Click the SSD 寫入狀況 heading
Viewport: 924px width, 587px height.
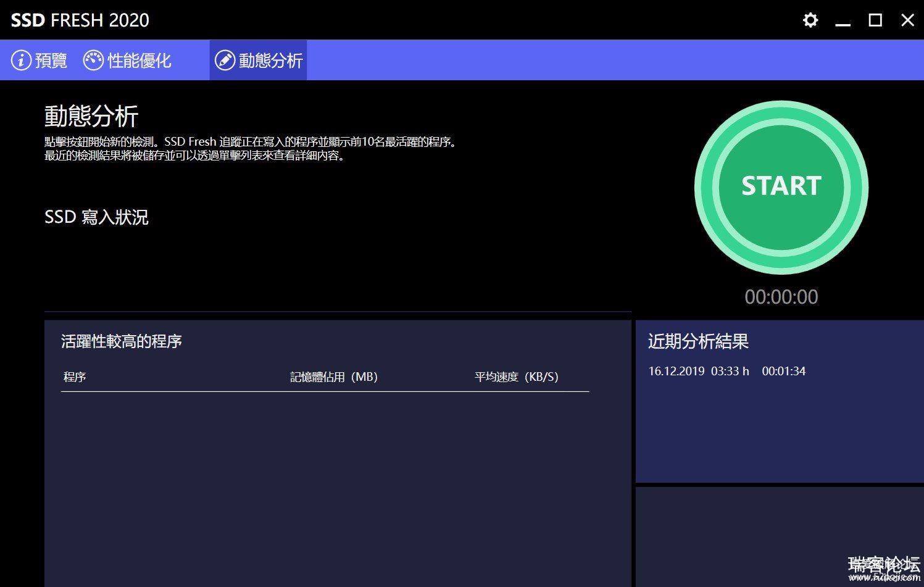click(96, 217)
